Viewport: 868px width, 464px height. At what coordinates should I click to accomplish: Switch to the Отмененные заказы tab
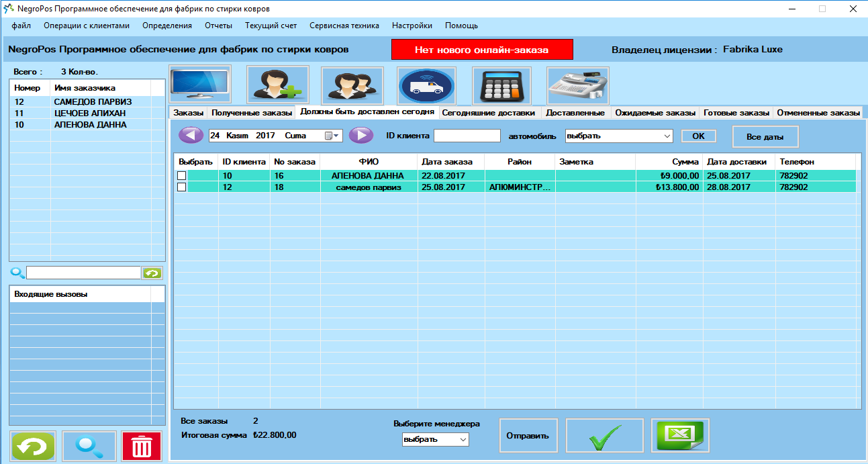coord(818,113)
